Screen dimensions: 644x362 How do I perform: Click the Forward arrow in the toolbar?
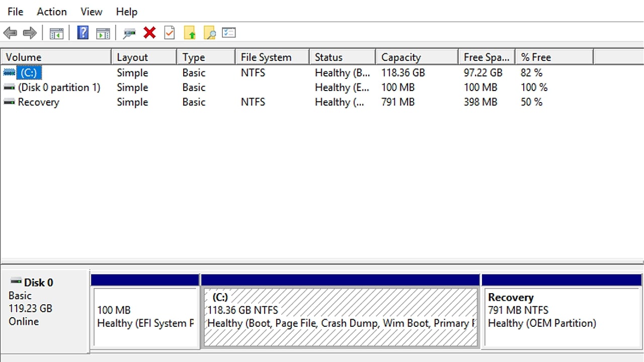30,33
